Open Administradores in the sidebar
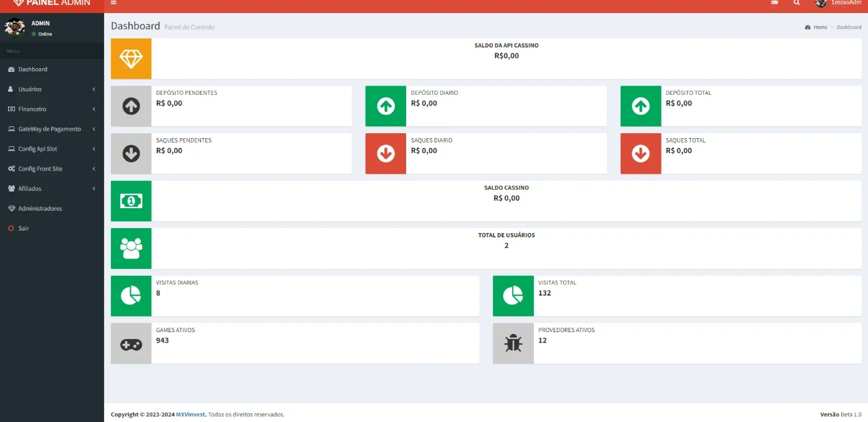This screenshot has width=868, height=422. (52, 208)
